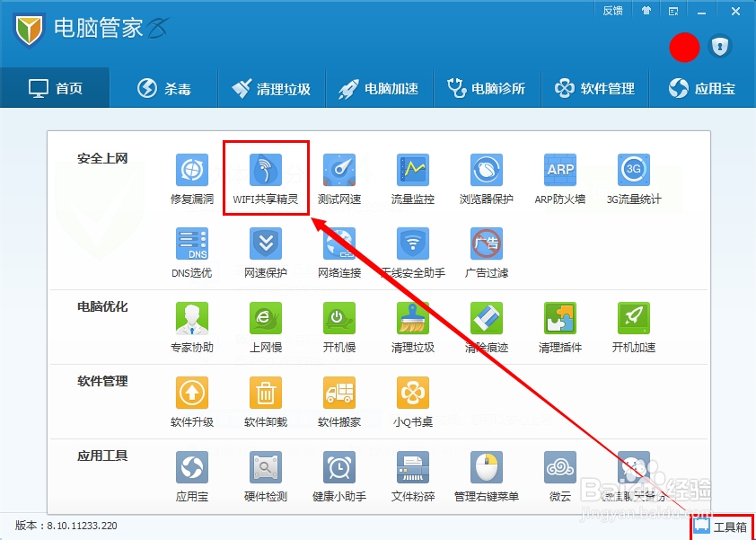
Task: Open 管理右键菜单 tool
Action: point(487,477)
